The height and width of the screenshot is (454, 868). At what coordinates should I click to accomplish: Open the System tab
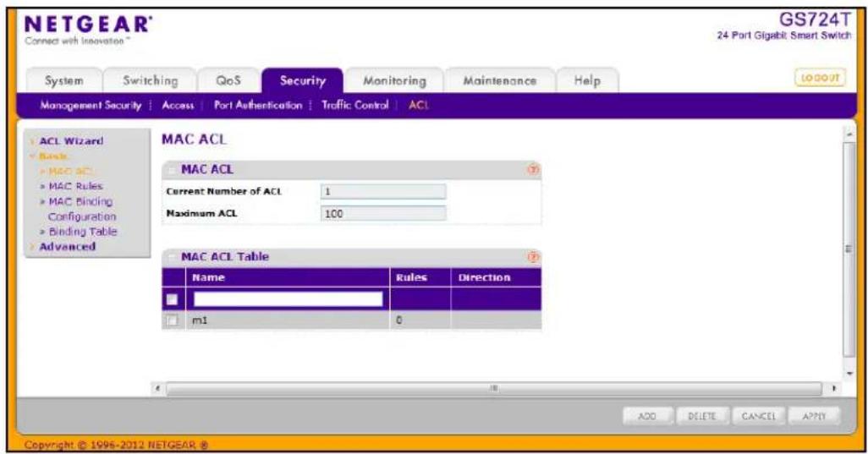click(63, 80)
